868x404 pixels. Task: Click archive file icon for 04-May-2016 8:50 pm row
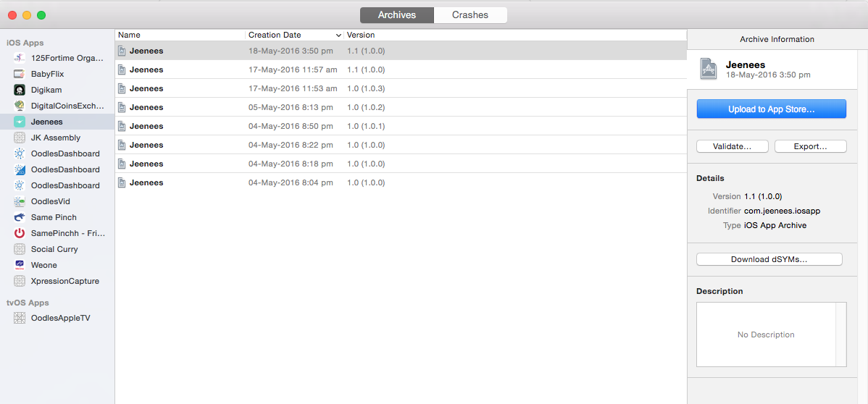pos(122,126)
